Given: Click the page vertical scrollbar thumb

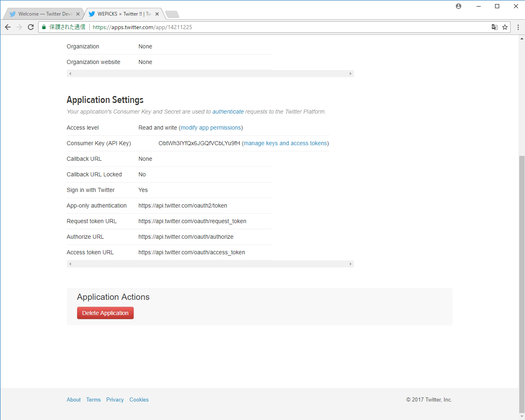Looking at the screenshot, I should tap(522, 284).
